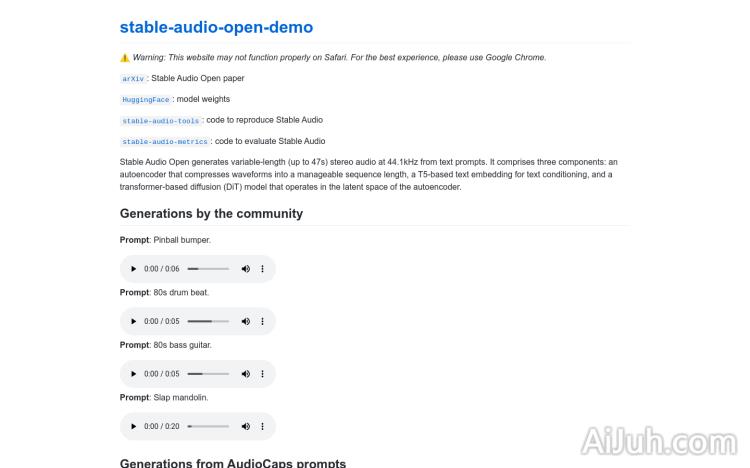This screenshot has height=468, width=750.
Task: Mute the Pinball bumper audio player
Action: 246,269
